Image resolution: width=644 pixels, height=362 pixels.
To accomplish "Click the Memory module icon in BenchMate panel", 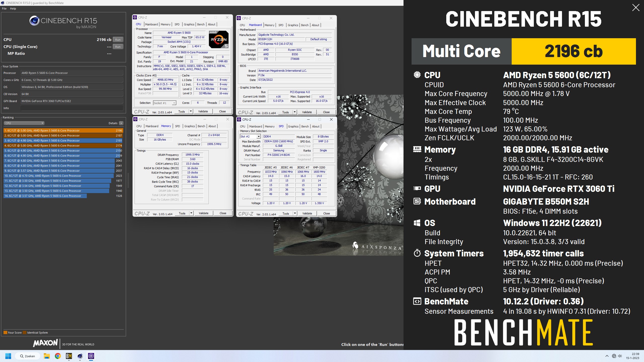I will [417, 149].
